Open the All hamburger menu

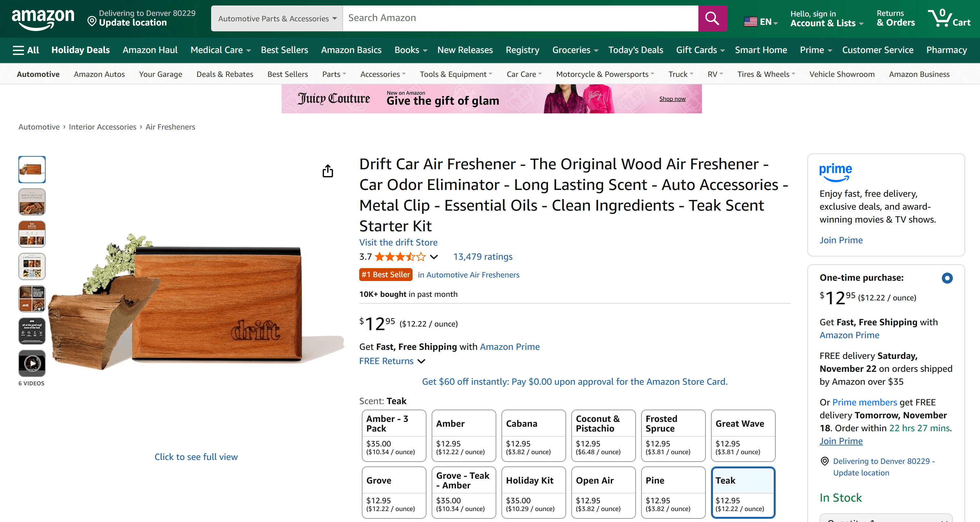click(26, 50)
